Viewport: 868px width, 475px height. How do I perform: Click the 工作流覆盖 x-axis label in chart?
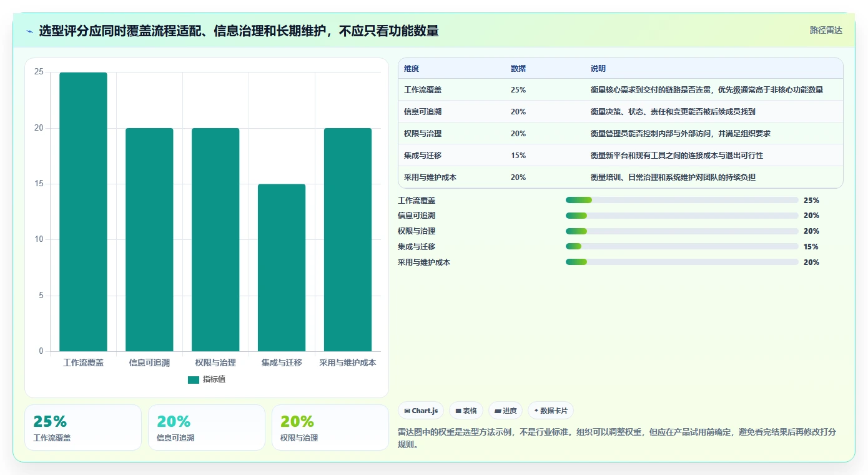[83, 362]
